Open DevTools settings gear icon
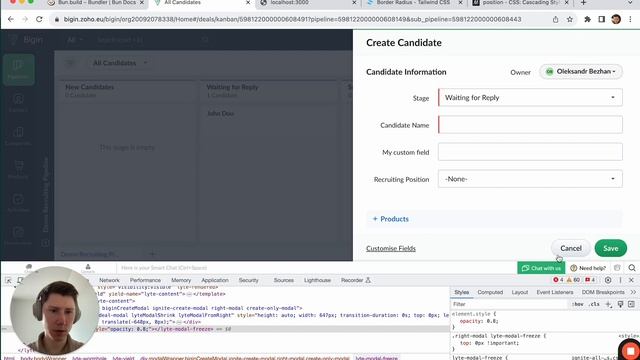 pyautogui.click(x=608, y=280)
